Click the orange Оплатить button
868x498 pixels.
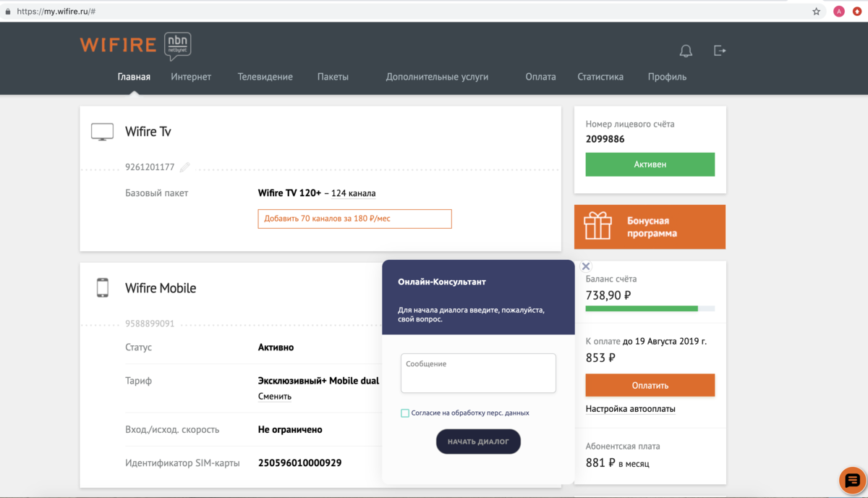coord(650,385)
